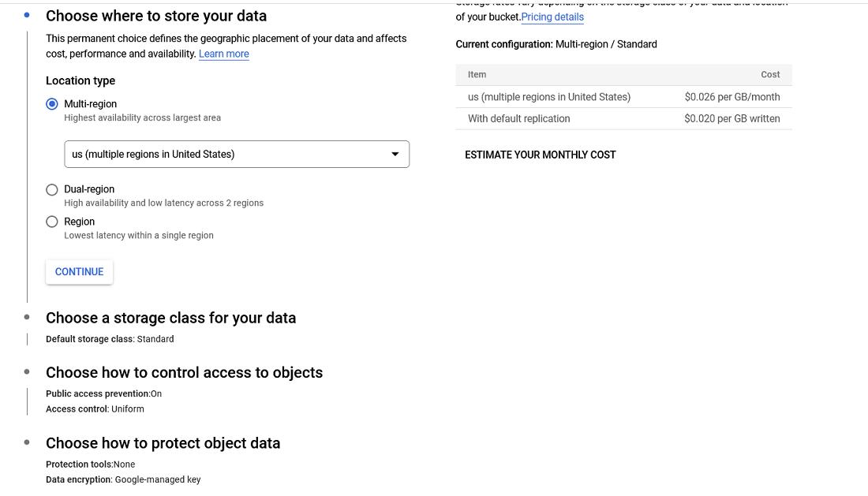Open the Learn more link
The image size is (868, 496).
coord(223,54)
